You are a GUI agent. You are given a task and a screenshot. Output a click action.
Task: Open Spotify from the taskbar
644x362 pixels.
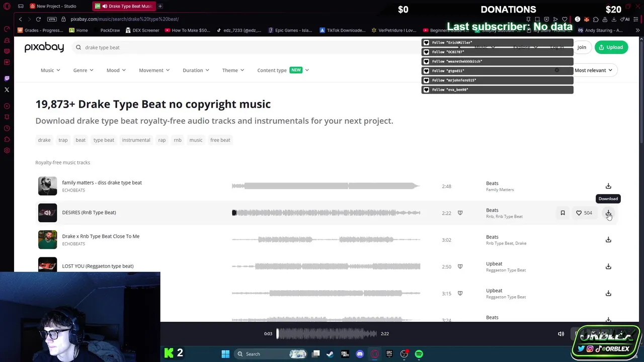point(419,354)
